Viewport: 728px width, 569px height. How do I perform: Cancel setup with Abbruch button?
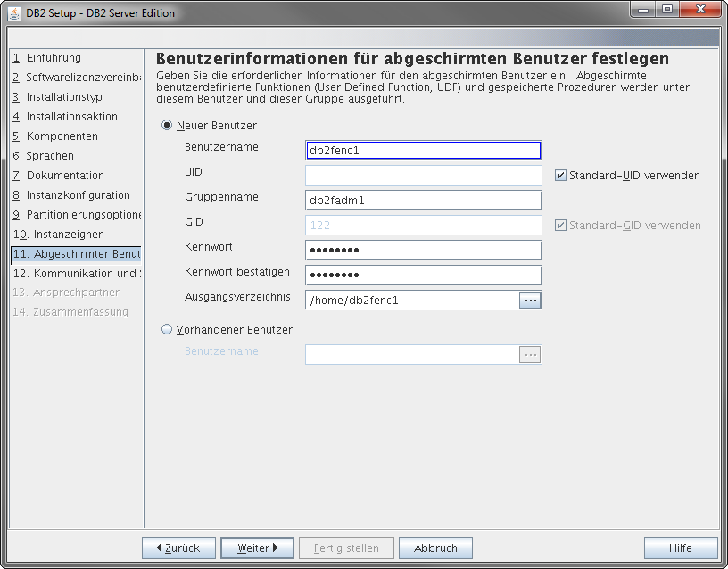point(435,548)
